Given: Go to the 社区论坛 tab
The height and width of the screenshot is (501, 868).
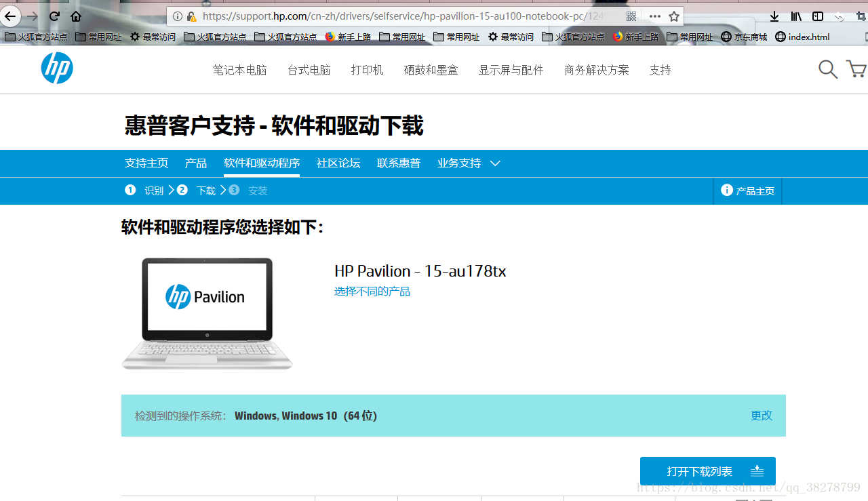Looking at the screenshot, I should point(338,163).
